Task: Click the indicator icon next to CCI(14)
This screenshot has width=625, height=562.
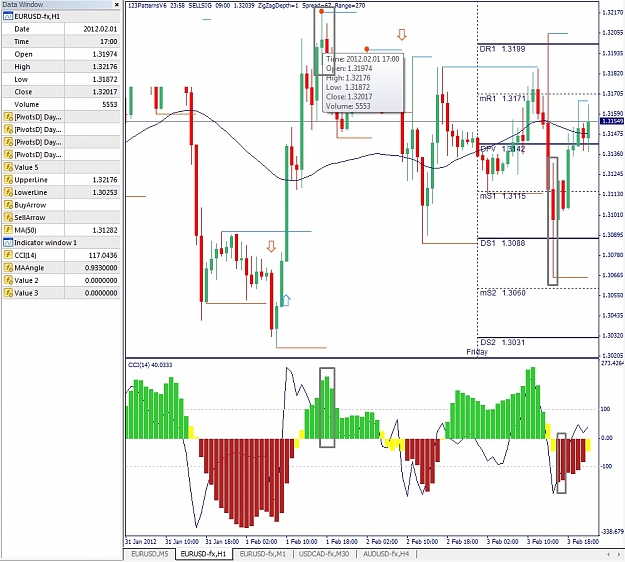Action: tap(8, 255)
